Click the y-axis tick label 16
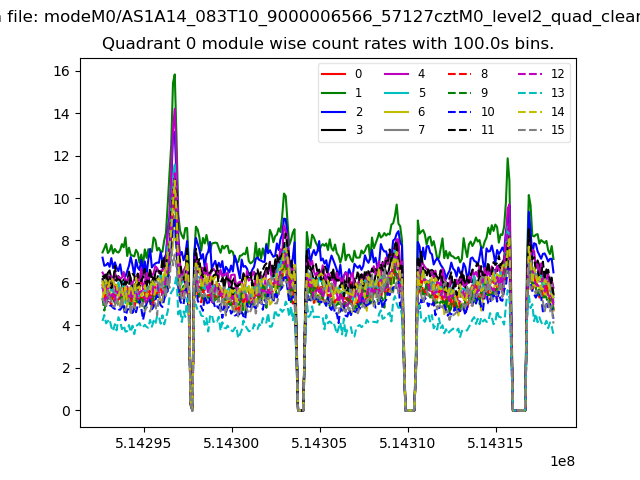This screenshot has height=480, width=640. tap(60, 71)
